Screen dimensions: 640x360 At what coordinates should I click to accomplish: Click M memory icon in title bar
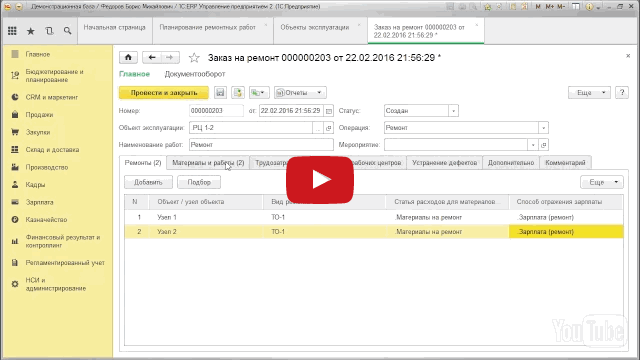pos(538,7)
